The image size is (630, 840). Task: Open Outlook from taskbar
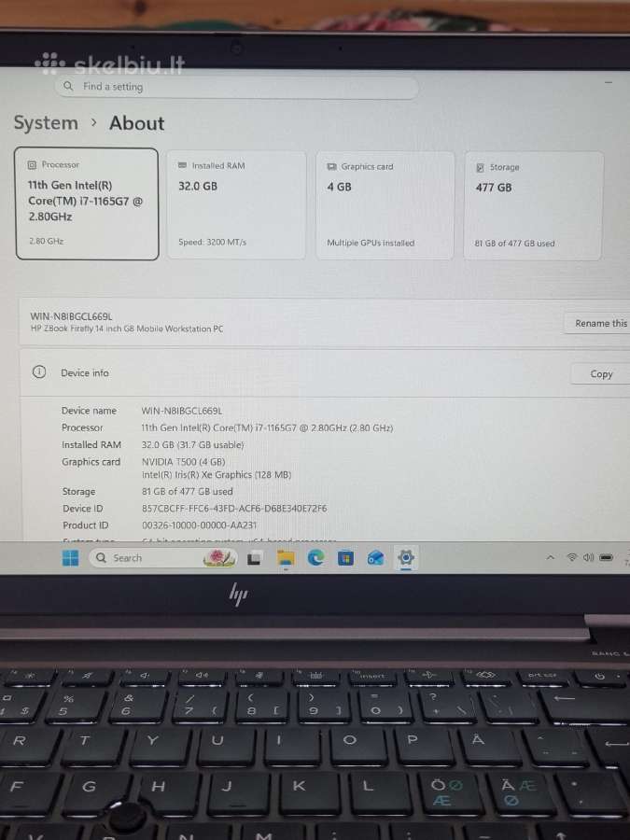pos(375,558)
